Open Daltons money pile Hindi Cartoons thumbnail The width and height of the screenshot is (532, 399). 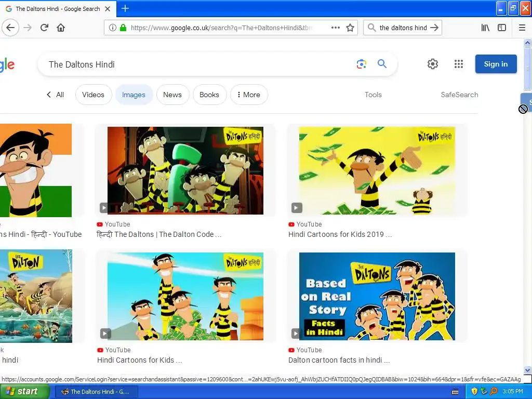pyautogui.click(x=185, y=296)
